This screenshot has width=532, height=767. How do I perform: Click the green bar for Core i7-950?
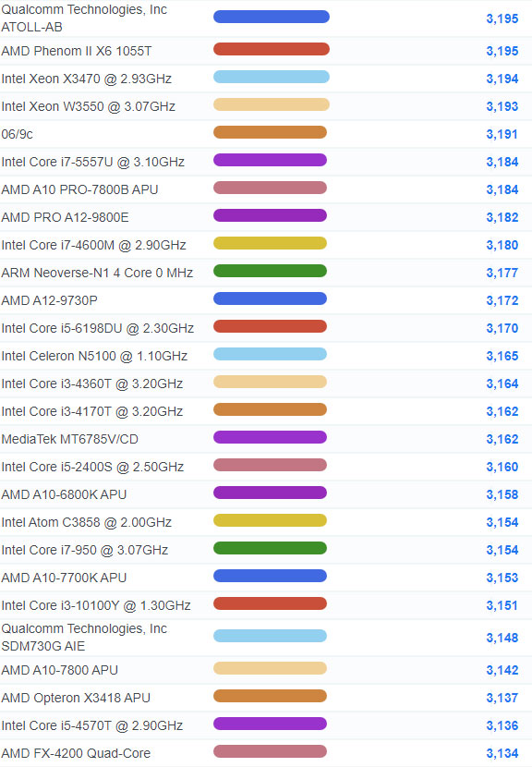pyautogui.click(x=270, y=548)
